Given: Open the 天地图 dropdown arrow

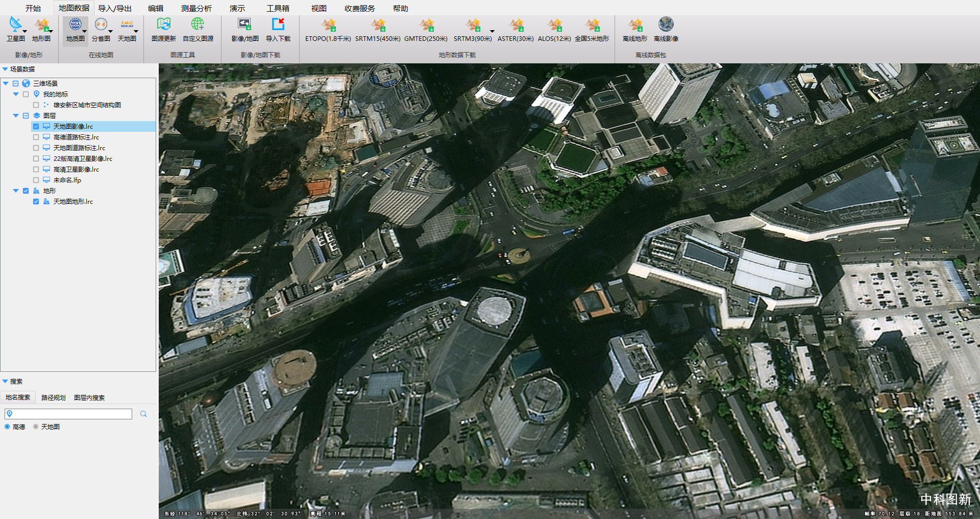Looking at the screenshot, I should click(x=136, y=32).
